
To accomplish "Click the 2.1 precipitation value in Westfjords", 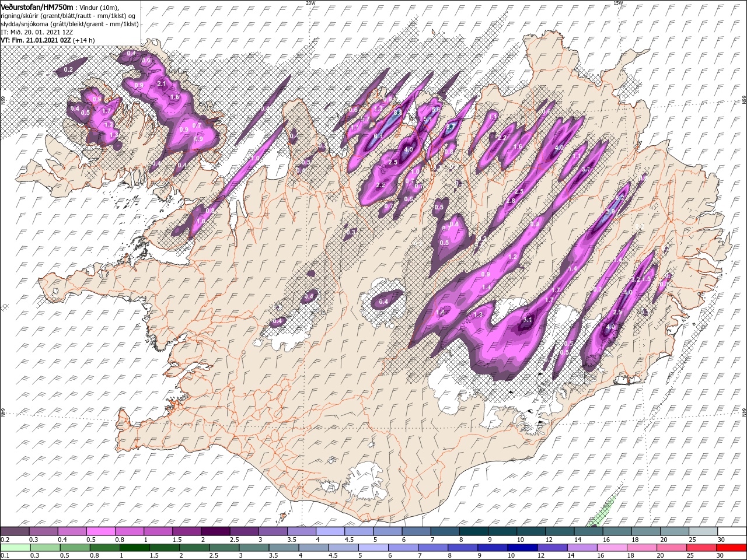I will coord(162,84).
